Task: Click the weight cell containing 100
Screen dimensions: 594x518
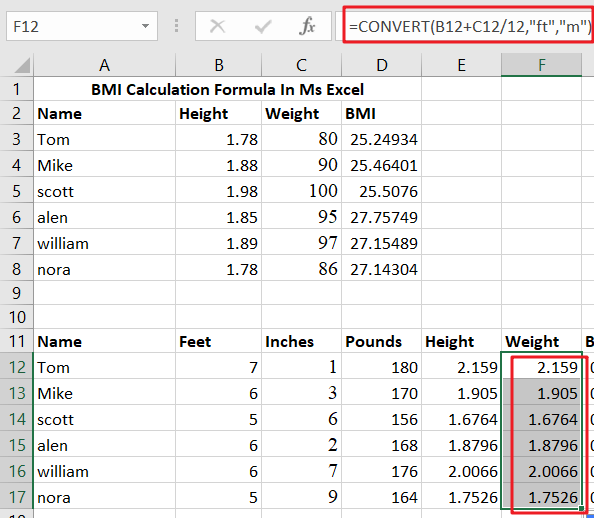Action: point(302,191)
